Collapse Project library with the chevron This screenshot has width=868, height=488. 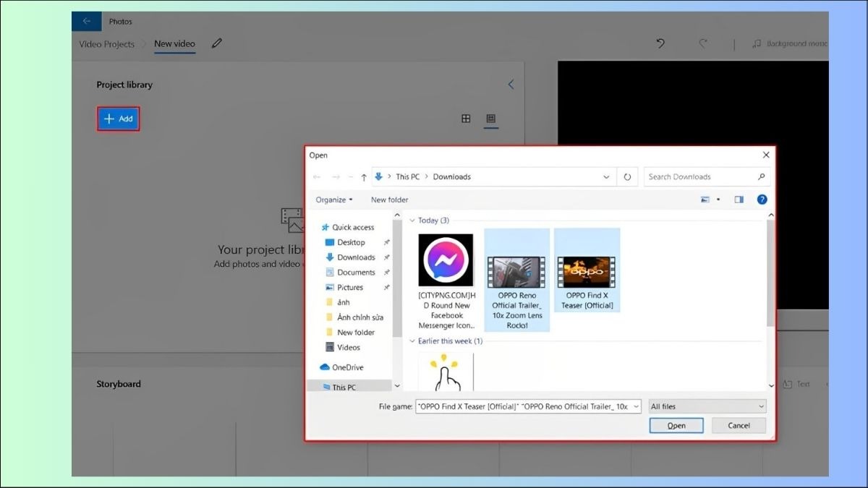pyautogui.click(x=511, y=85)
